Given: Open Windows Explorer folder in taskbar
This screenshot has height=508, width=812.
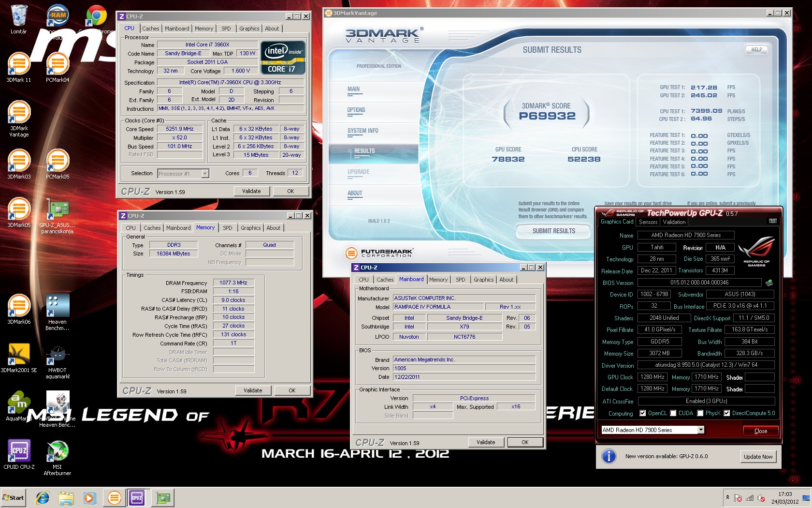Looking at the screenshot, I should click(x=66, y=498).
